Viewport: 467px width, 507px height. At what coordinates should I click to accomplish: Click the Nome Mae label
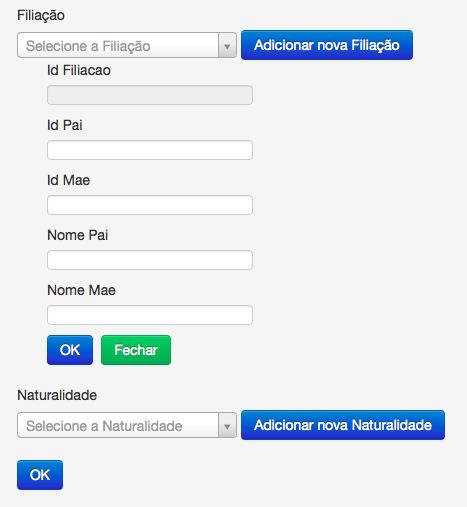(81, 290)
